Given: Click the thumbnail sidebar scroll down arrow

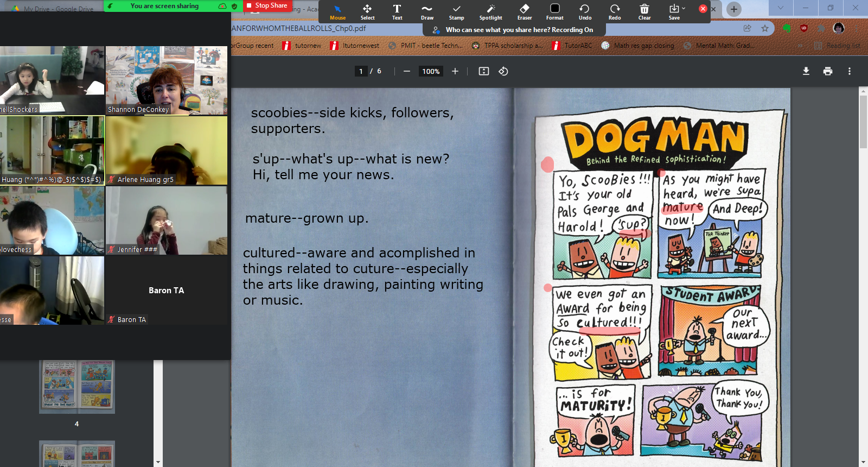Looking at the screenshot, I should (x=158, y=462).
